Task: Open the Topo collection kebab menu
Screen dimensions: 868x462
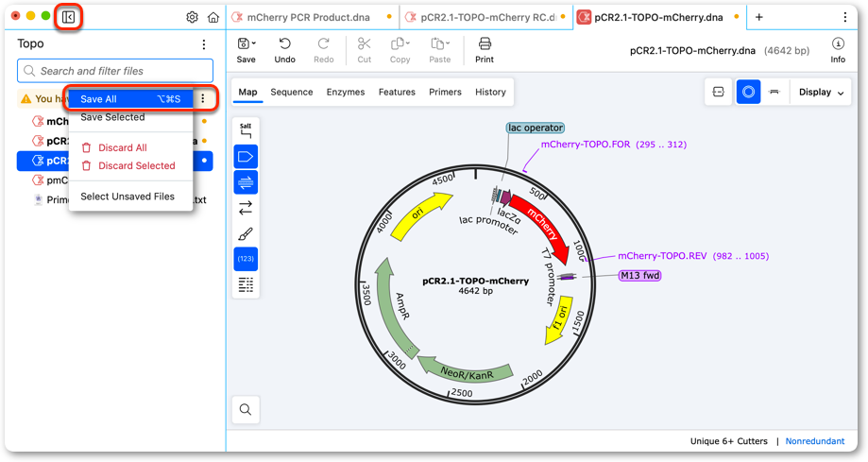Action: click(x=204, y=44)
